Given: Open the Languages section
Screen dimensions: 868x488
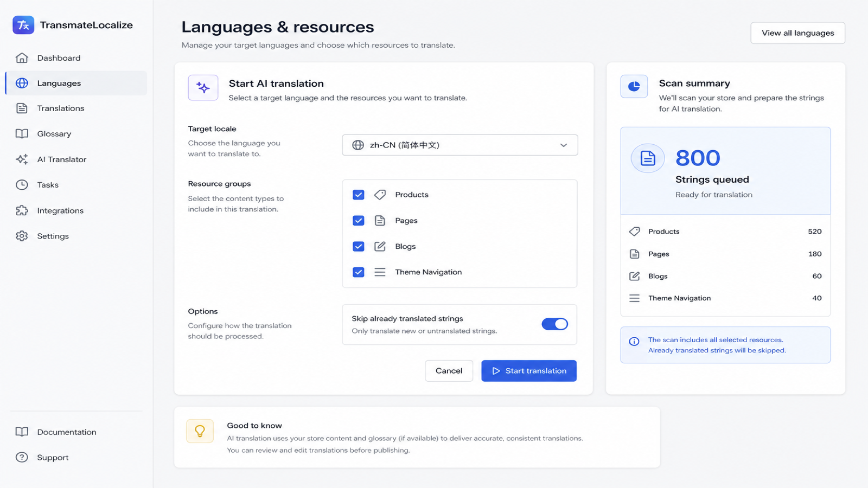Looking at the screenshot, I should pos(76,83).
